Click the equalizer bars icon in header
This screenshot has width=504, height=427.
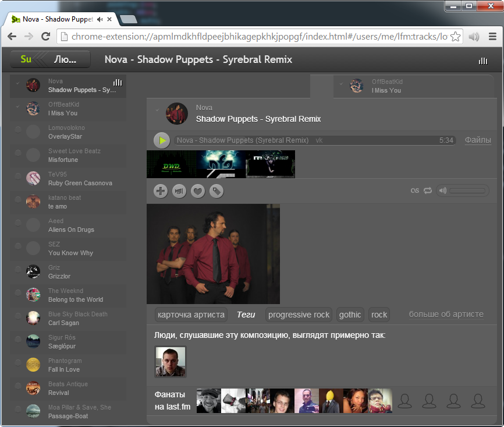[483, 61]
